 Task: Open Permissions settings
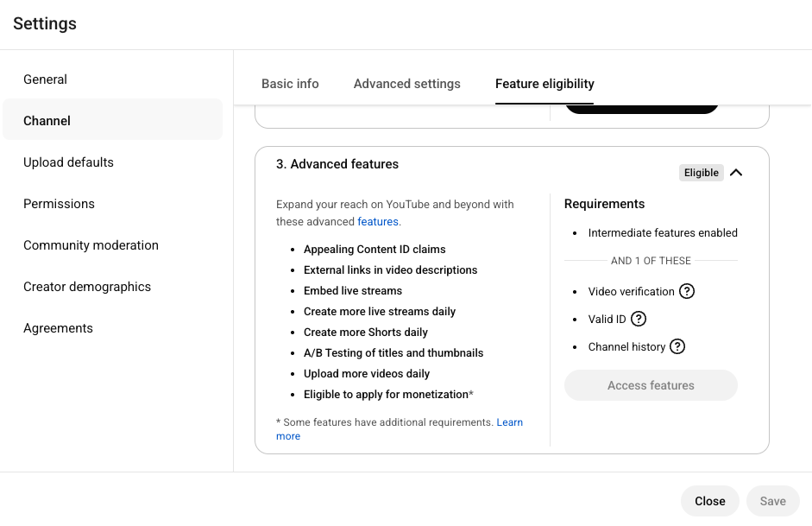[59, 204]
